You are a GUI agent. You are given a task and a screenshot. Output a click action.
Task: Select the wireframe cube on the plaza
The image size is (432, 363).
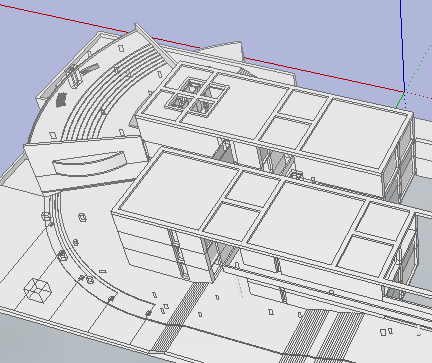(x=38, y=291)
